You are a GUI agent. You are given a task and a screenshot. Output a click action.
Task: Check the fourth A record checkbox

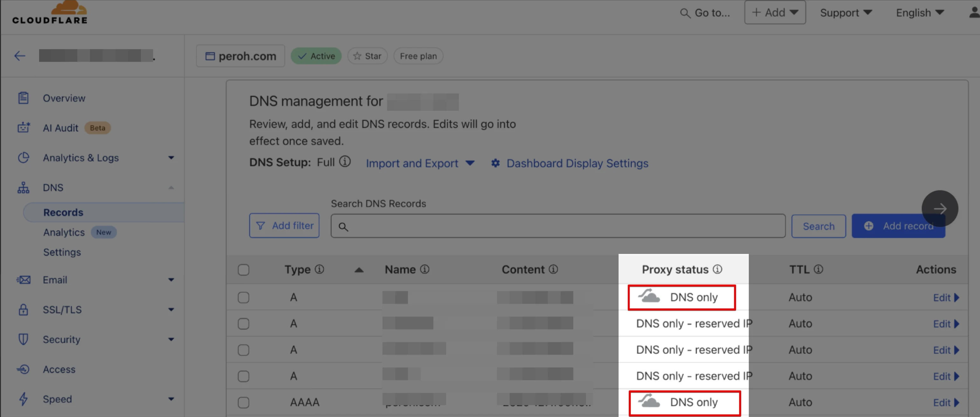pos(244,376)
